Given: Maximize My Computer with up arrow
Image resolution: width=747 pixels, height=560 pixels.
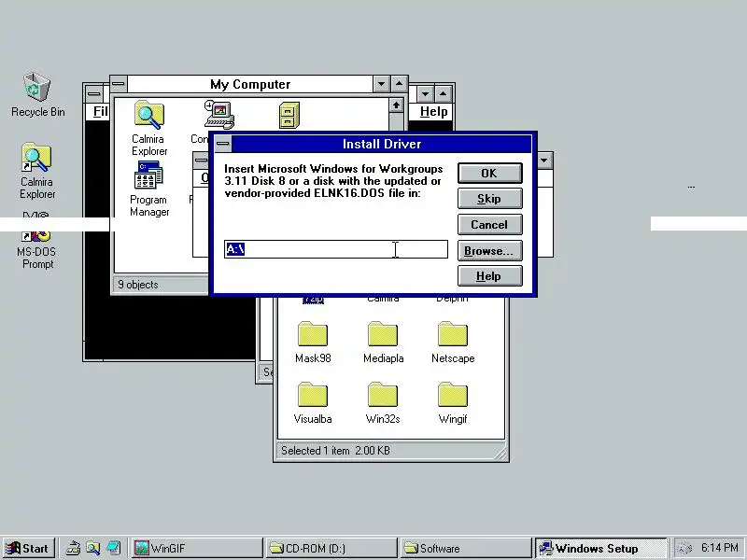Looking at the screenshot, I should click(400, 84).
